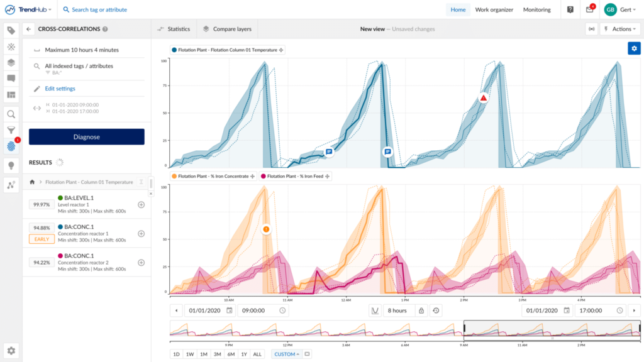Open end date calendar picker

pos(567,310)
